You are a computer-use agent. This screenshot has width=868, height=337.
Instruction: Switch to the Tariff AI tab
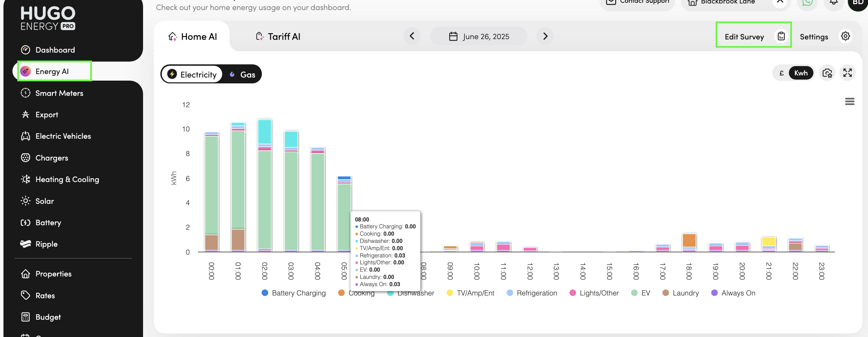278,36
